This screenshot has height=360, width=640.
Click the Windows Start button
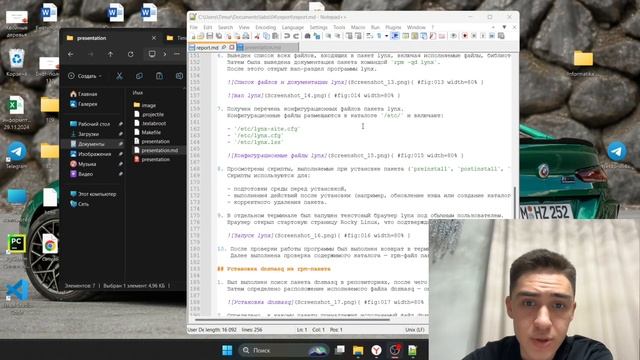[227, 350]
